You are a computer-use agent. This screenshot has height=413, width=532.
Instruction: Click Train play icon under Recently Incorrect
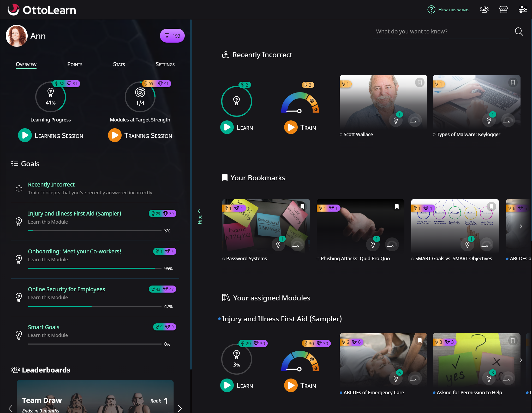tap(291, 127)
